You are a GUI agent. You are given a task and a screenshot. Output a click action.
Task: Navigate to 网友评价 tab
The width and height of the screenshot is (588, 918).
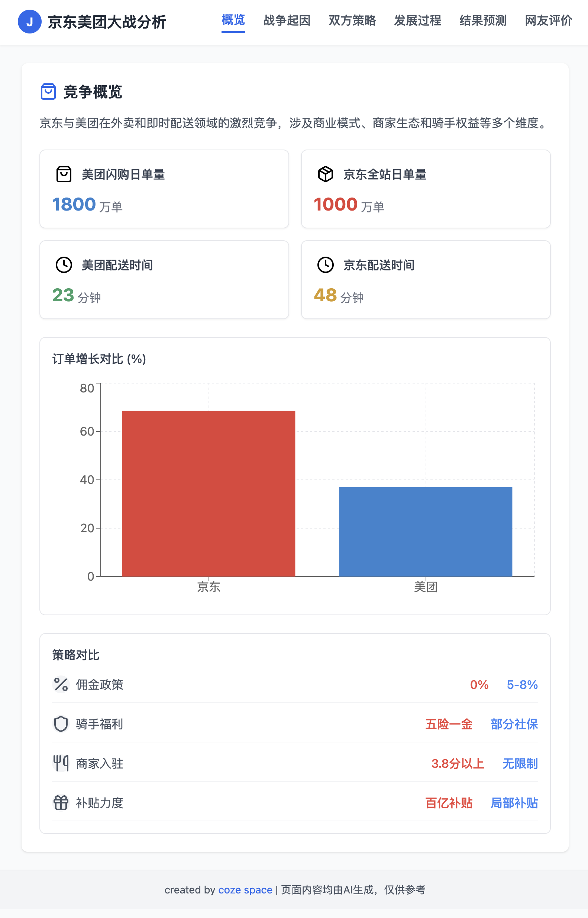point(548,20)
